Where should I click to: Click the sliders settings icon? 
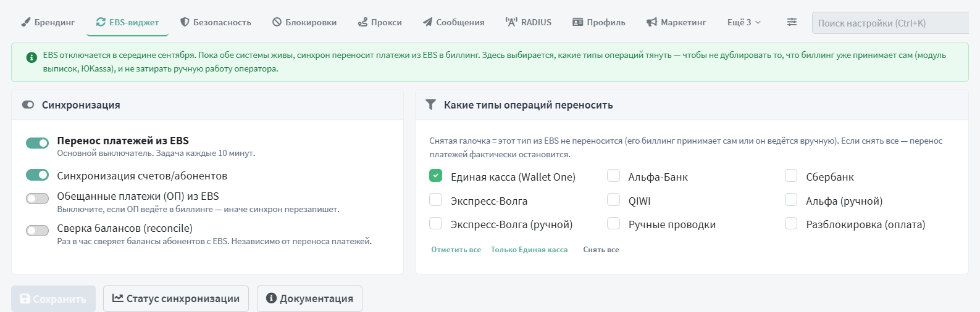pyautogui.click(x=792, y=22)
